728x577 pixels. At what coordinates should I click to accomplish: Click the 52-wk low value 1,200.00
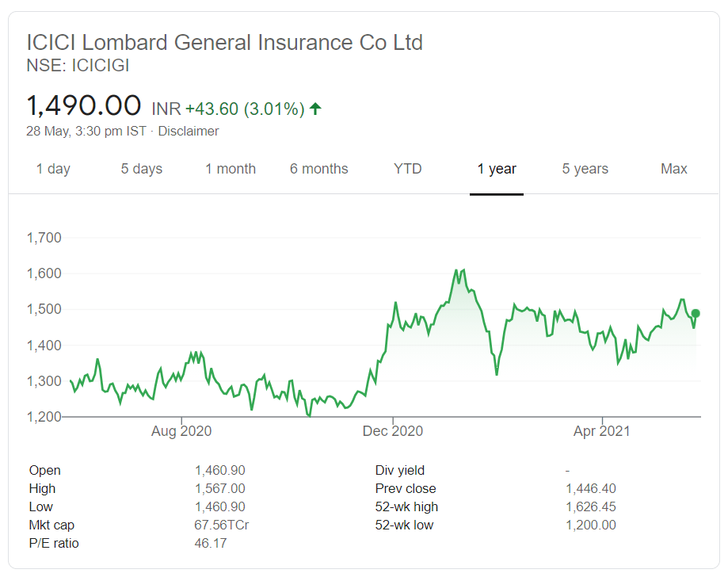point(591,525)
